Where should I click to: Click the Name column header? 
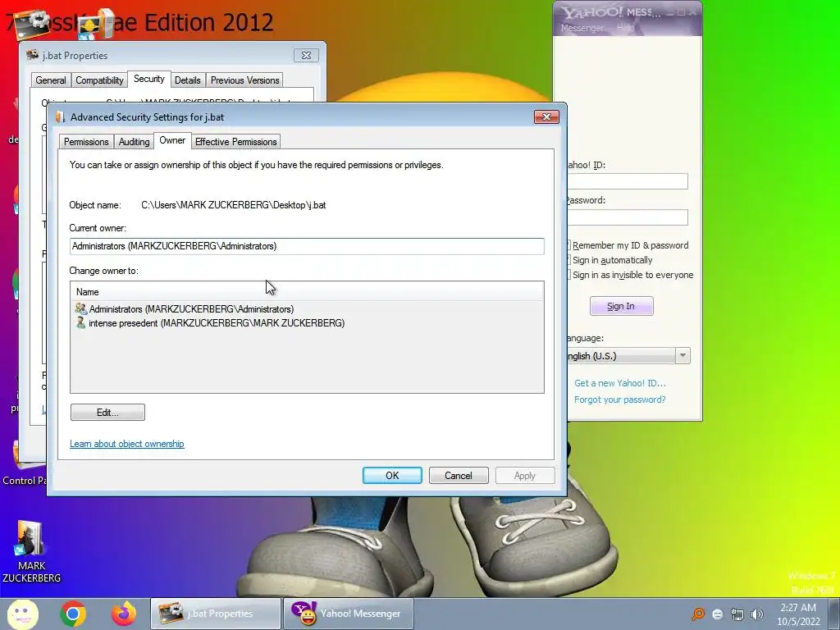coord(307,292)
